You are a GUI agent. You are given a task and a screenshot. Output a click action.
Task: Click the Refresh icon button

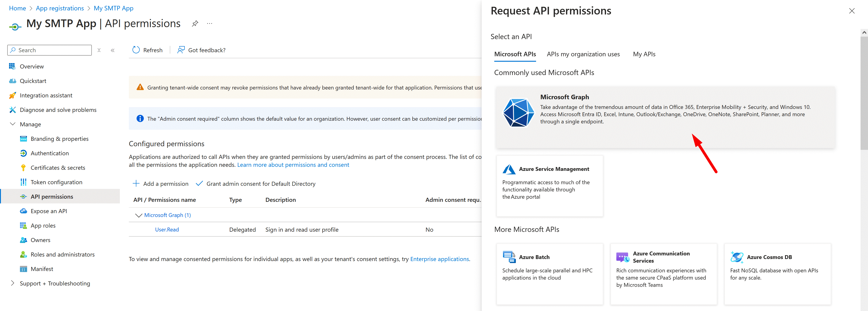136,50
